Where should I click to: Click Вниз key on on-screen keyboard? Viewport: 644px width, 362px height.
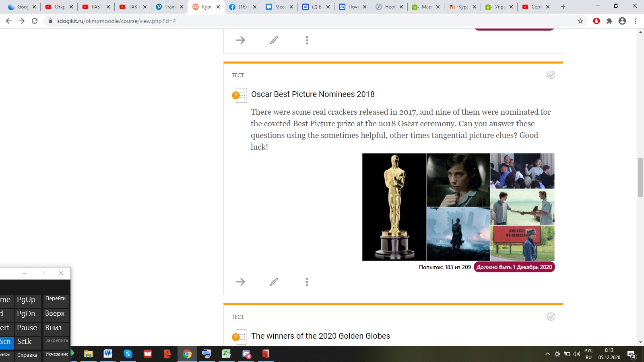(56, 328)
